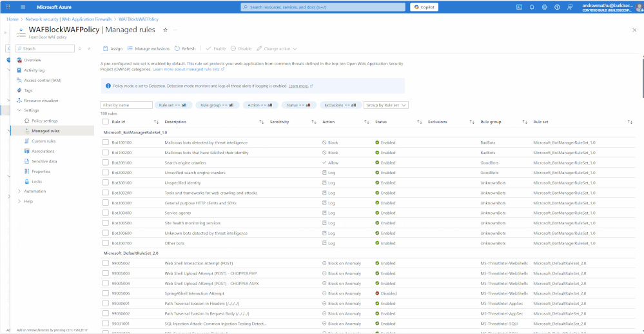Tick the select-all checkbox in header
The height and width of the screenshot is (334, 644).
click(106, 122)
